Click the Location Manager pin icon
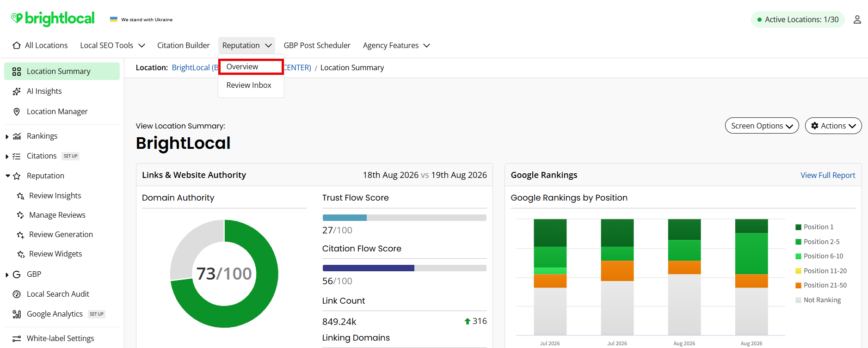 17,112
